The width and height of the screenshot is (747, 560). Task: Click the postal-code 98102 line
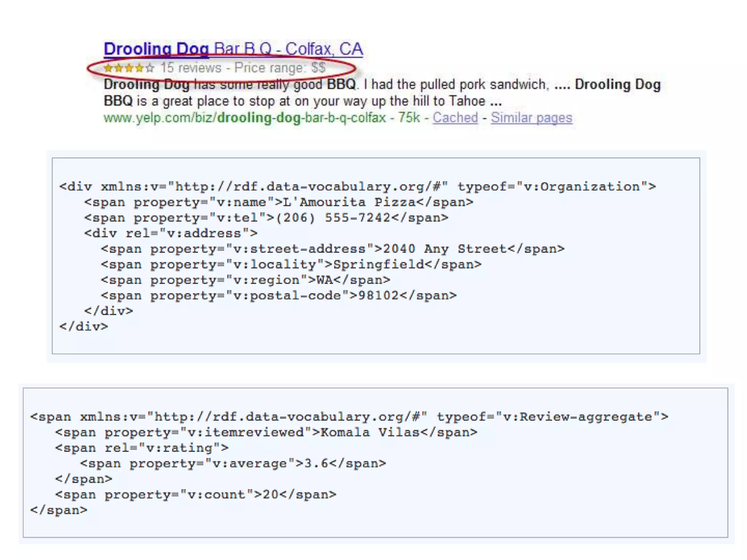pyautogui.click(x=278, y=296)
